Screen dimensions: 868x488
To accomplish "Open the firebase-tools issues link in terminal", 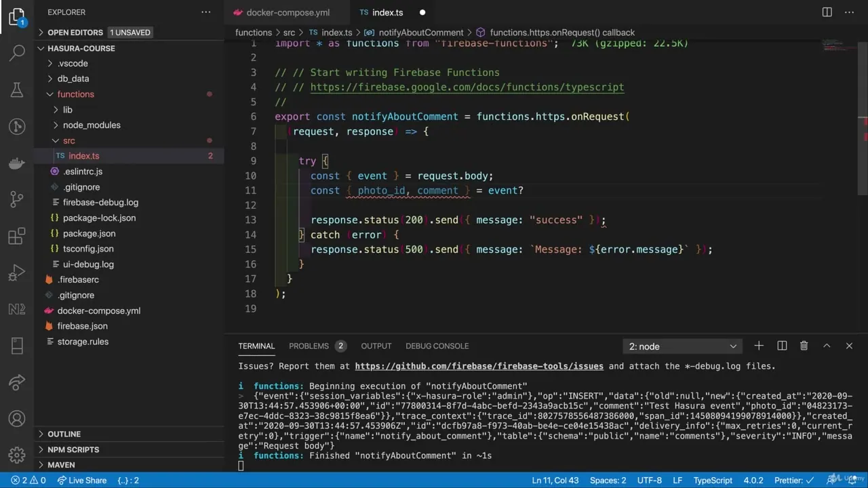I will [479, 366].
